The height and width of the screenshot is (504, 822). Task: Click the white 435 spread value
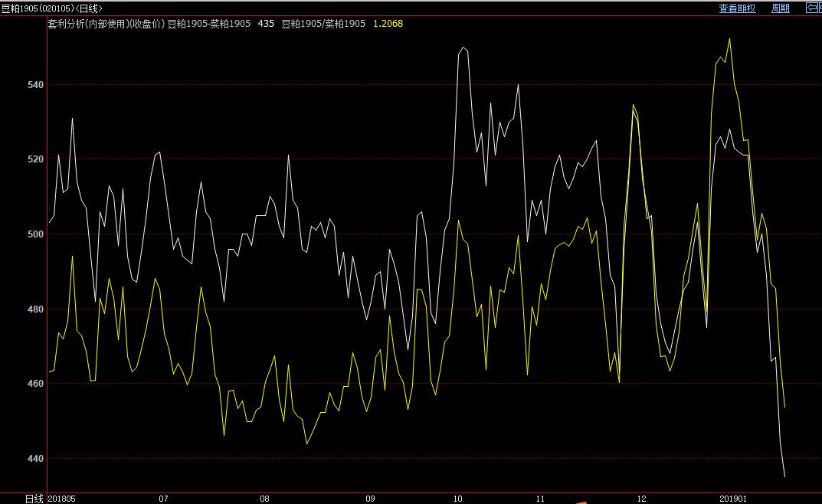(267, 24)
